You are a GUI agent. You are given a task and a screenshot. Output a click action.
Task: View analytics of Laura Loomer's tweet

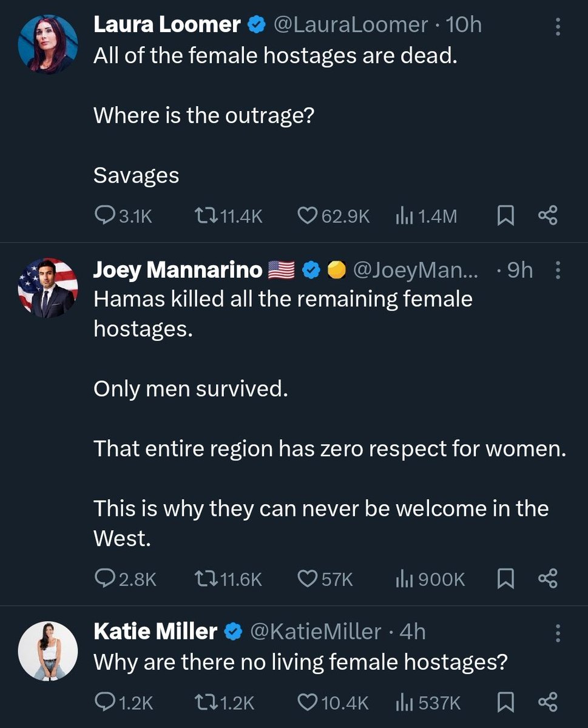[x=426, y=215]
